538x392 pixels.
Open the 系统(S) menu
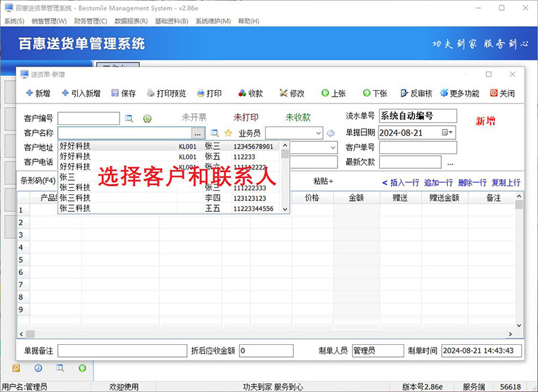pyautogui.click(x=14, y=22)
